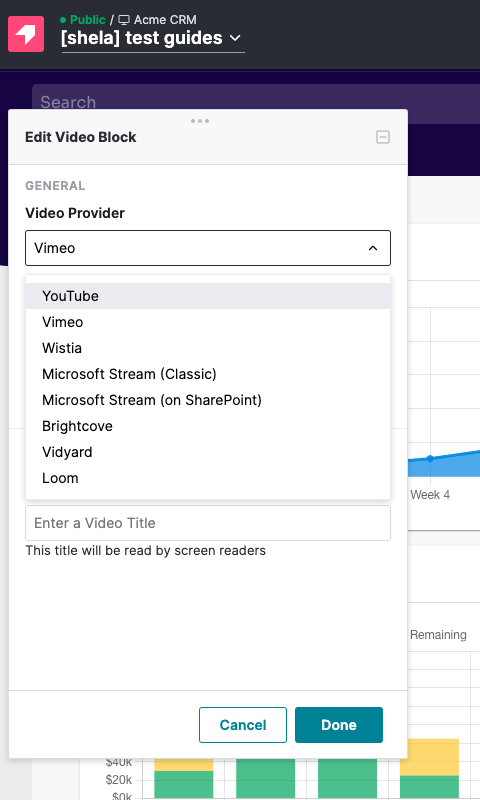480x800 pixels.
Task: Click the three-dot panel drag handle
Action: [199, 121]
